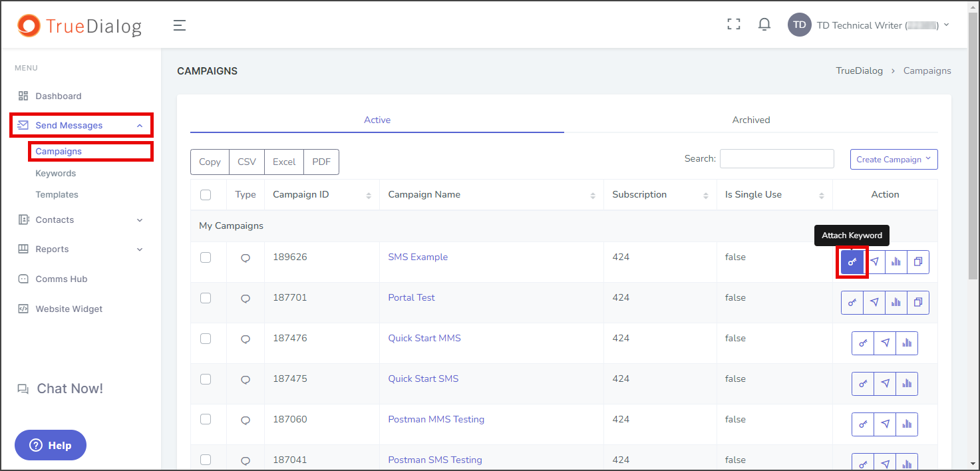
Task: Tick the Postman MMS Testing row checkbox
Action: tap(206, 420)
